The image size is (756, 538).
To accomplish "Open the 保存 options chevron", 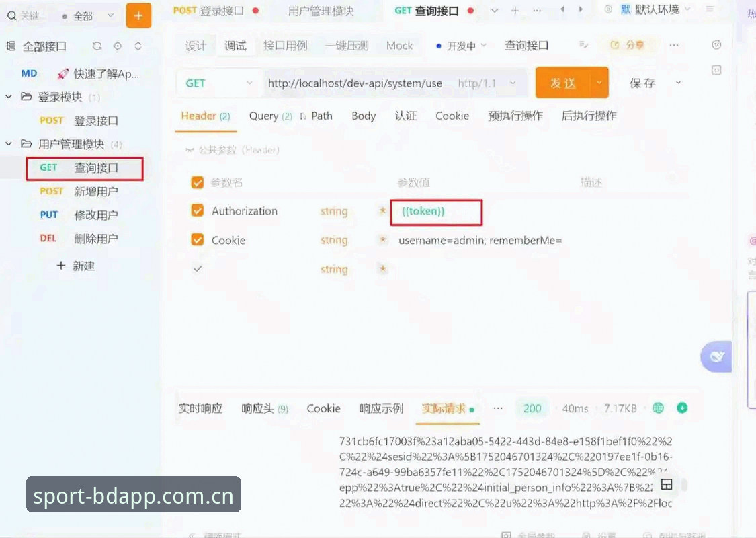I will tap(678, 83).
